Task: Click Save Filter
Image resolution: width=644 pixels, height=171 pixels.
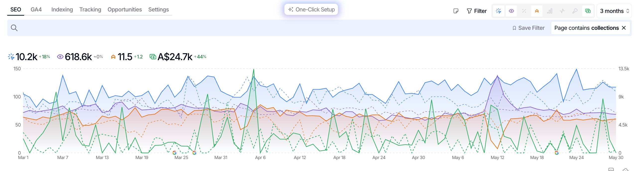Action: pyautogui.click(x=528, y=28)
